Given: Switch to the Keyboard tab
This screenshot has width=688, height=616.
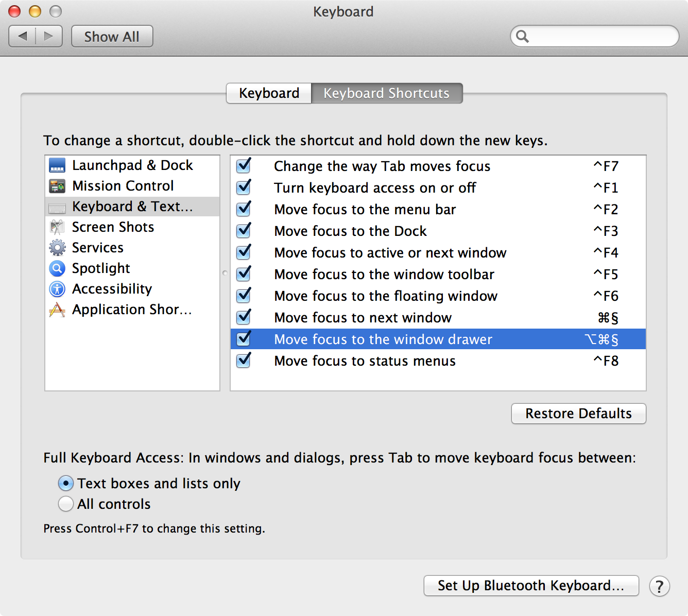Looking at the screenshot, I should pyautogui.click(x=269, y=93).
